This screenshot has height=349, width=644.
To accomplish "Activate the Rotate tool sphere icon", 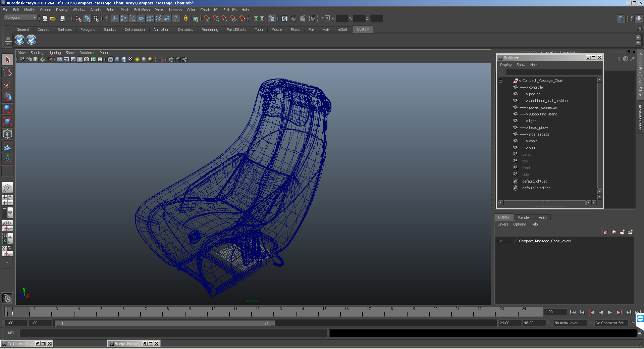I will [x=7, y=109].
